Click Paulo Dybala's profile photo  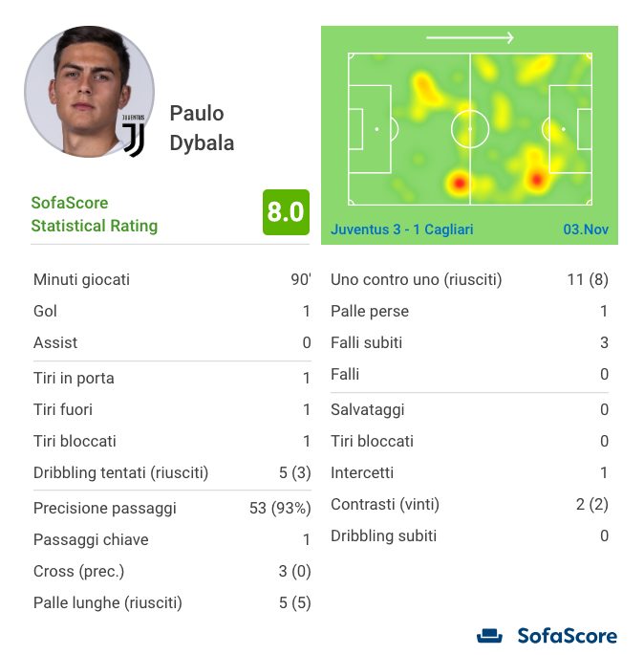coord(89,92)
